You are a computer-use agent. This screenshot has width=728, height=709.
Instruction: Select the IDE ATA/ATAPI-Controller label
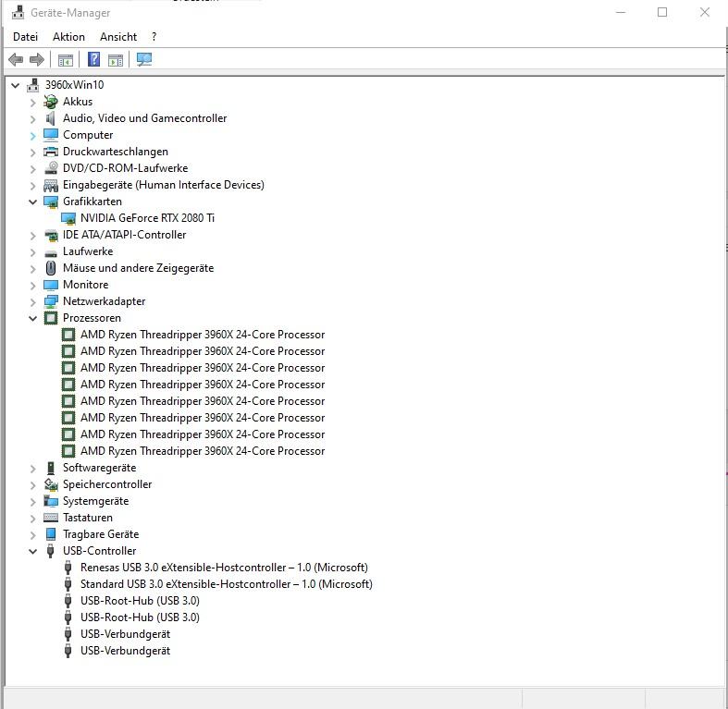click(x=125, y=235)
